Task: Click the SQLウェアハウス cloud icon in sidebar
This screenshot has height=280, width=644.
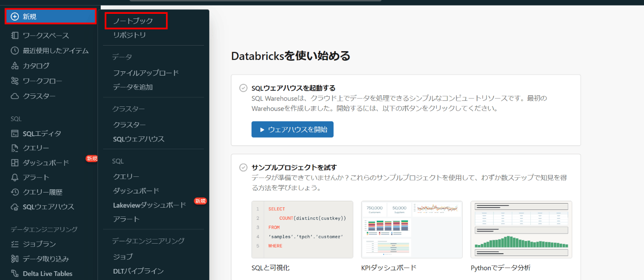Action: pyautogui.click(x=15, y=207)
